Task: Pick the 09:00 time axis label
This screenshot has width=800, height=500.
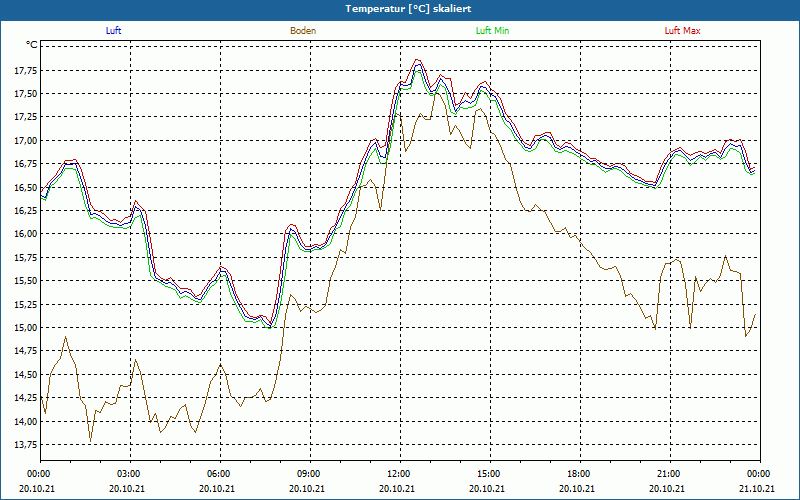Action: [x=308, y=474]
